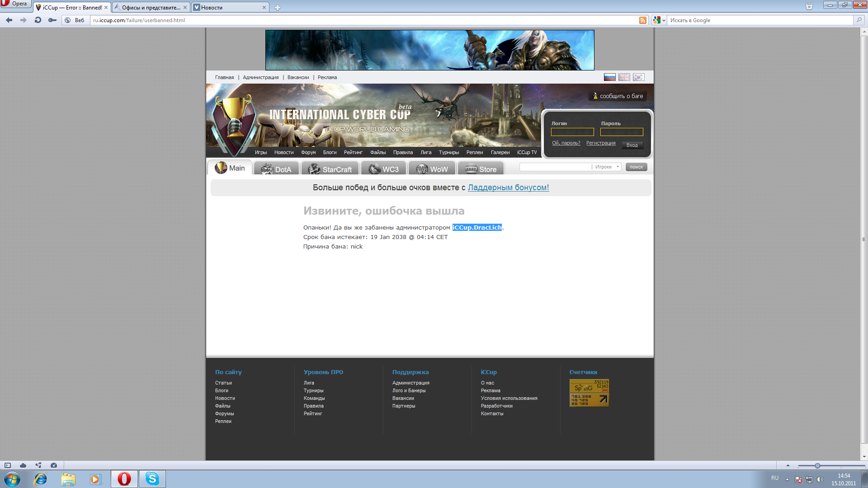Image resolution: width=868 pixels, height=488 pixels.
Task: Open the password wand key icon
Action: [52, 20]
